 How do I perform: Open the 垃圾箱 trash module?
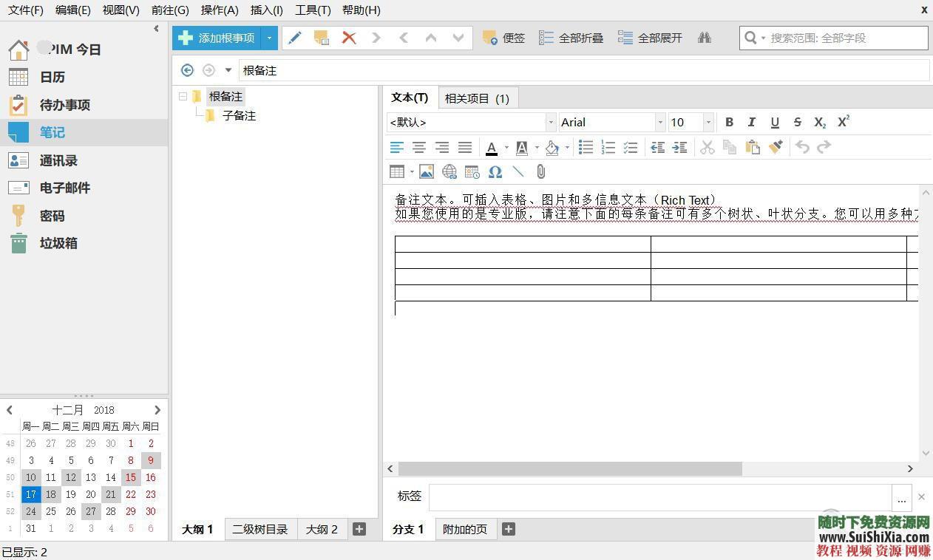pyautogui.click(x=58, y=243)
